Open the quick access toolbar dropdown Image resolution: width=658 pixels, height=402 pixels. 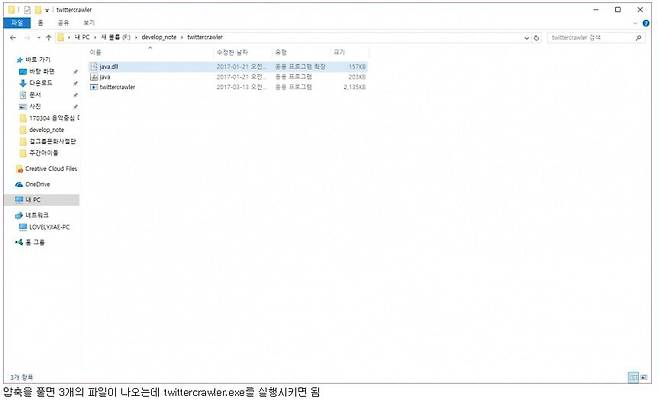[47, 9]
